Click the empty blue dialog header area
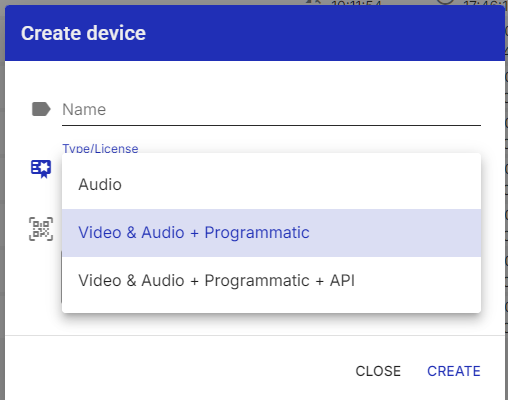508x400 pixels. click(x=323, y=33)
